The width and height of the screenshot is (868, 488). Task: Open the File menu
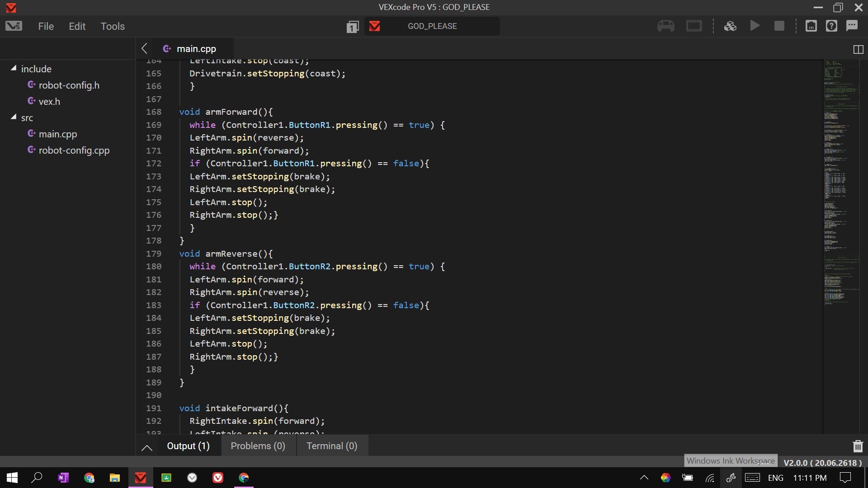(x=46, y=26)
